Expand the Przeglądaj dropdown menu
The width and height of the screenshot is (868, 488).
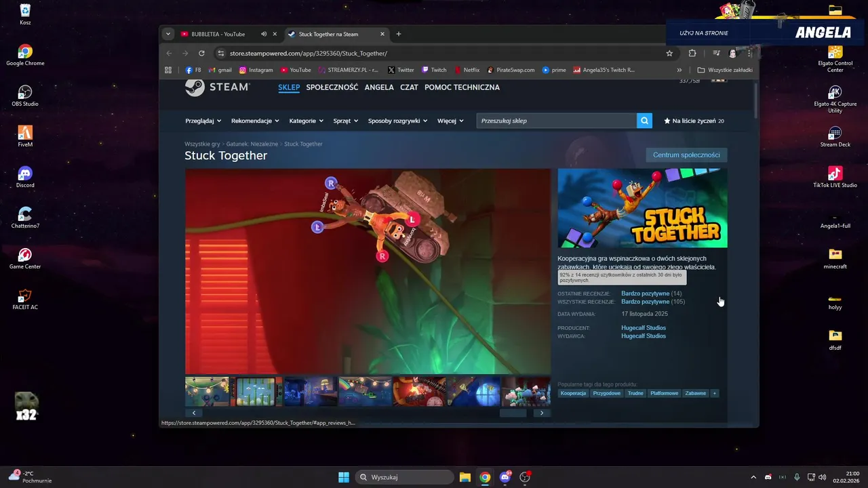pos(203,121)
